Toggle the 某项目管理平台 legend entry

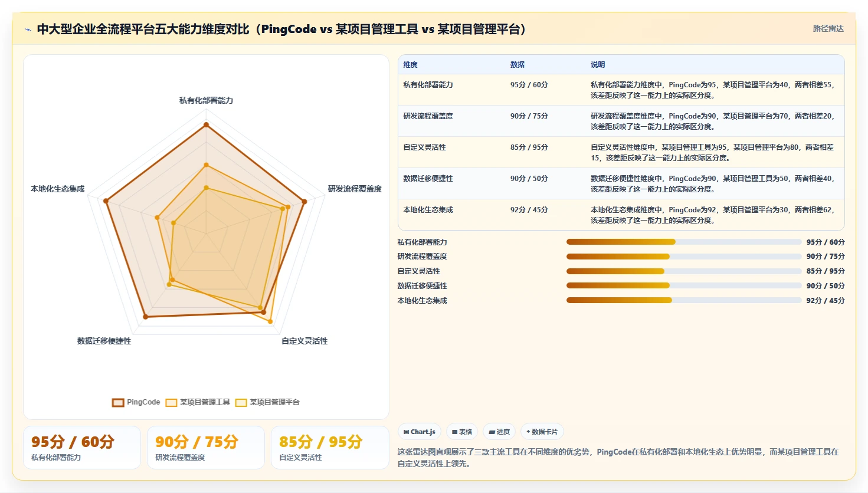267,402
